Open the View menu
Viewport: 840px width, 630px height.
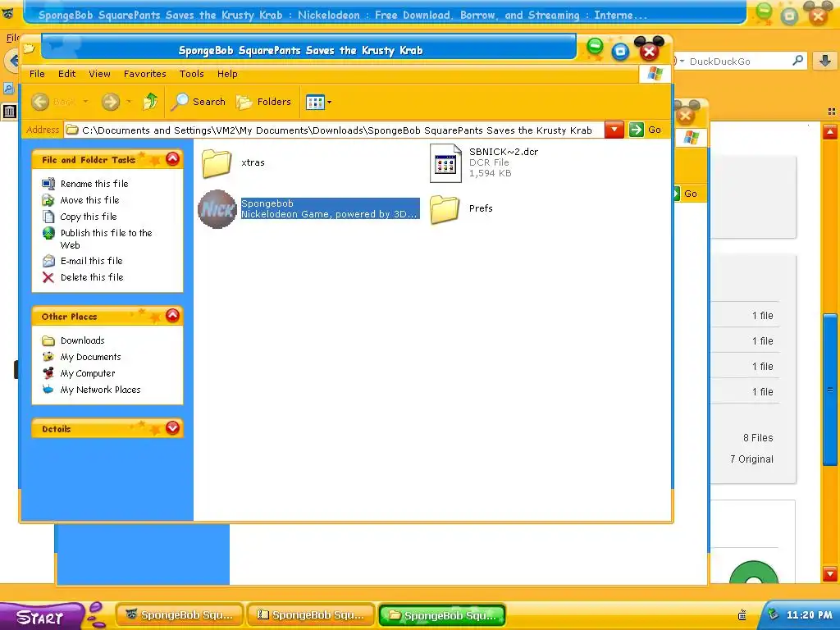(99, 74)
